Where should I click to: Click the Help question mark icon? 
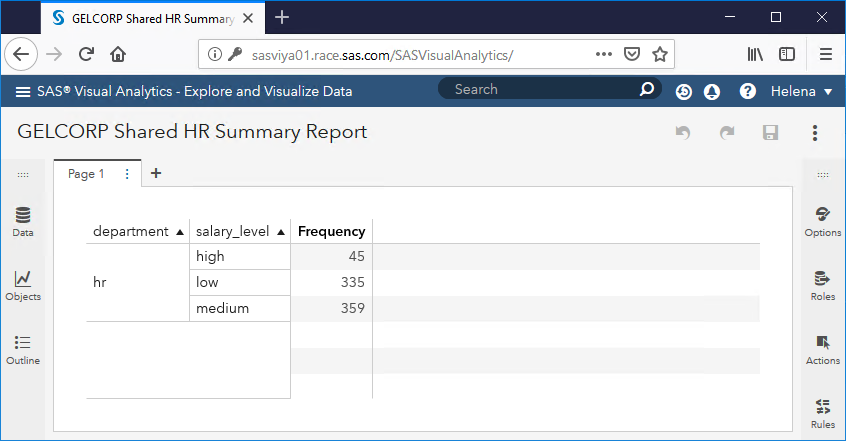747,91
